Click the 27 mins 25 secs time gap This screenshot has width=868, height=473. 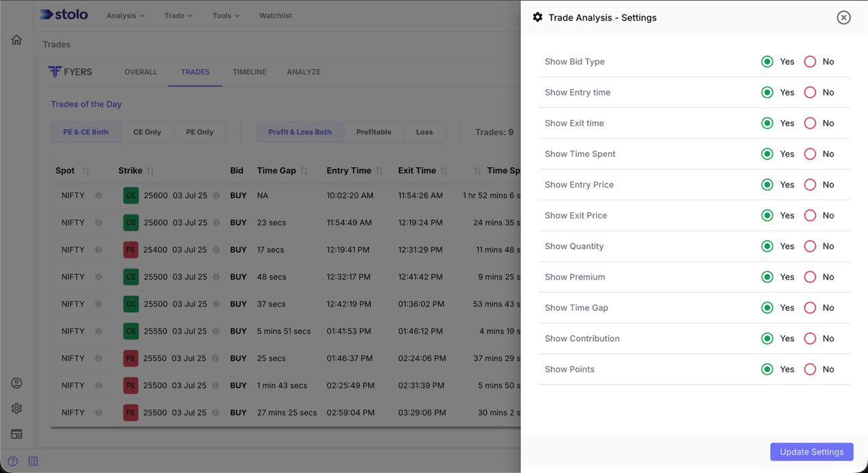(287, 413)
